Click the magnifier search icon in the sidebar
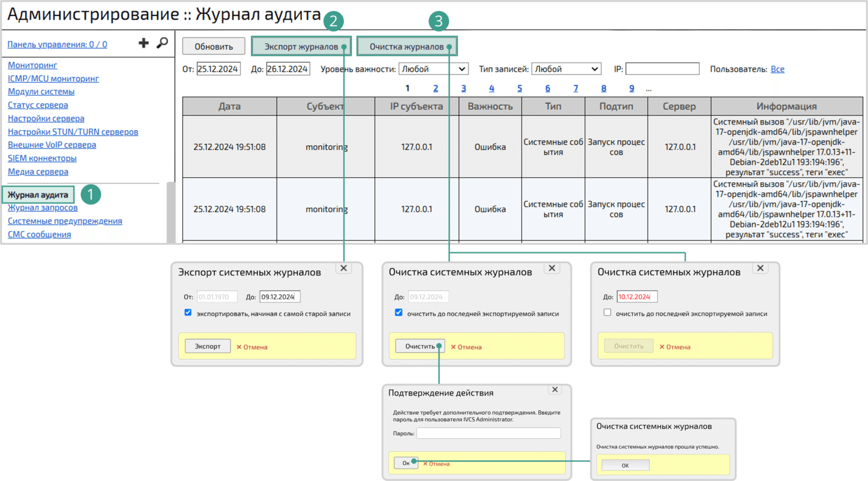Viewport: 868px width, 481px height. 162,43
